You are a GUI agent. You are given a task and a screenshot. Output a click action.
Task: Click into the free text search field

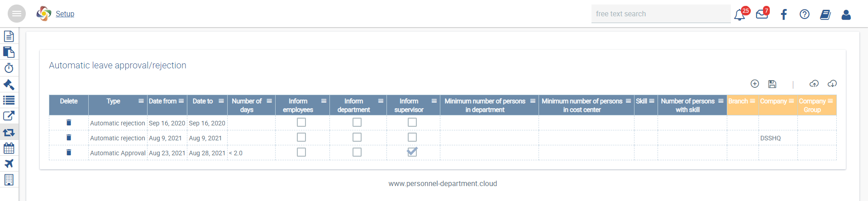point(661,14)
